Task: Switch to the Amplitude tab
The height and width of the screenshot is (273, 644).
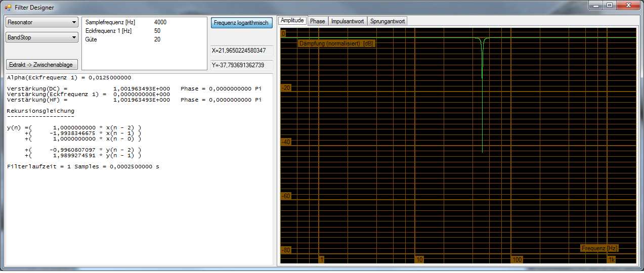Action: click(292, 21)
